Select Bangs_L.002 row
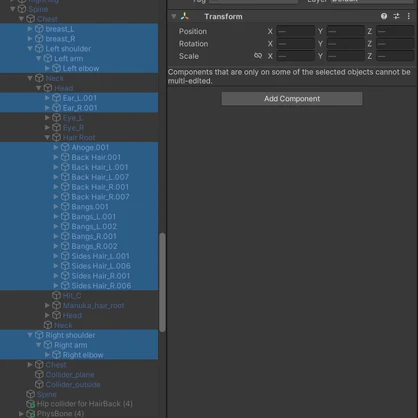Screen dimensions: 418x418 79,226
